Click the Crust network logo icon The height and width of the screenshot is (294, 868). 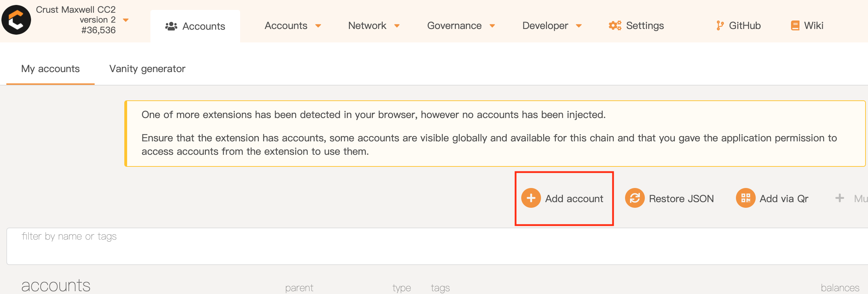tap(16, 20)
